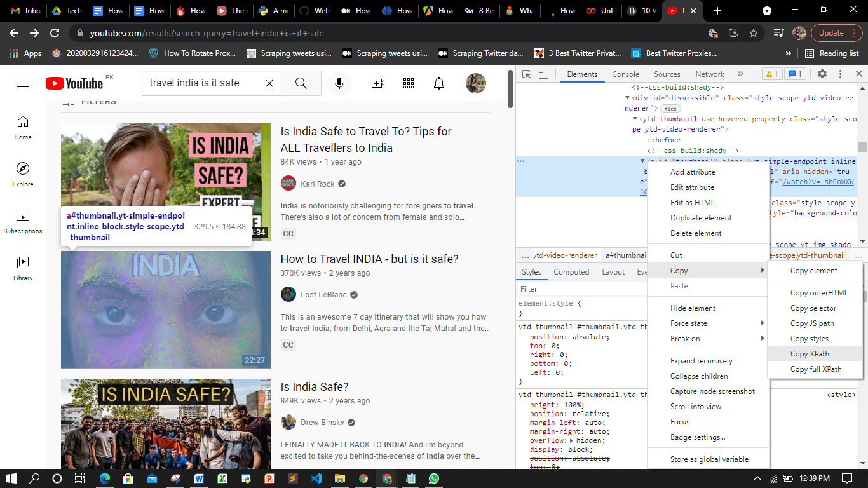The width and height of the screenshot is (868, 488).
Task: Toggle the DevTools device toolbar icon
Action: [x=543, y=74]
